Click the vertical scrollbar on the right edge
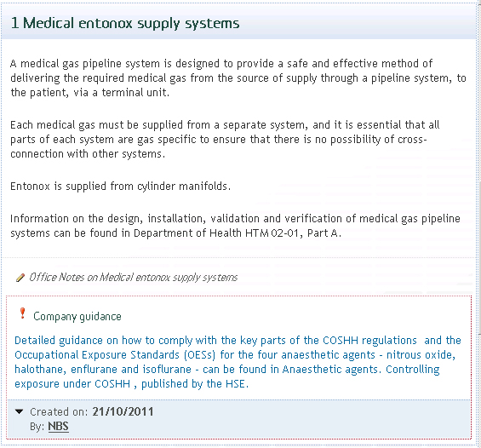 pyautogui.click(x=479, y=258)
